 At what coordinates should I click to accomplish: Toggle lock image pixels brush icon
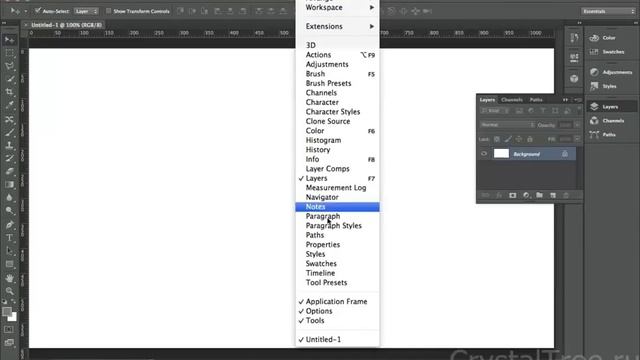(508, 139)
